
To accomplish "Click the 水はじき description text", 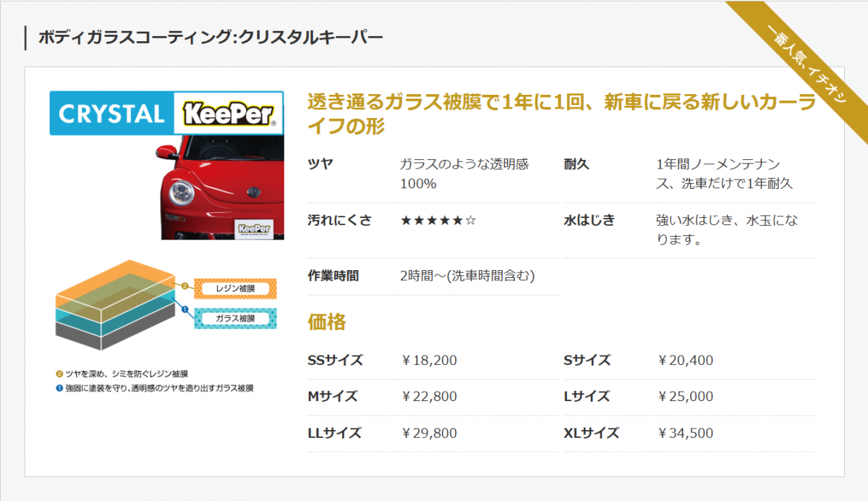I will point(726,230).
